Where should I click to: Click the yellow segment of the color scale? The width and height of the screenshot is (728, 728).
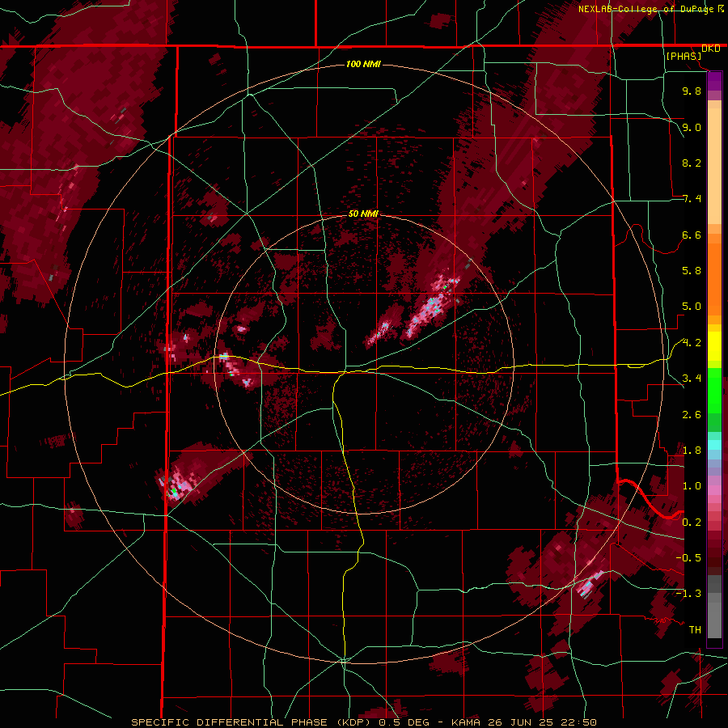[x=714, y=346]
